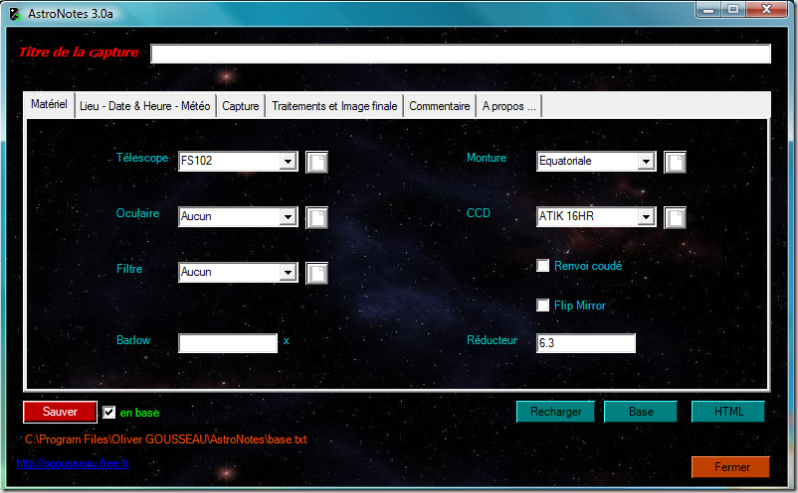This screenshot has width=798, height=493.
Task: Tick the Flip Mirror checkbox
Action: (x=543, y=305)
